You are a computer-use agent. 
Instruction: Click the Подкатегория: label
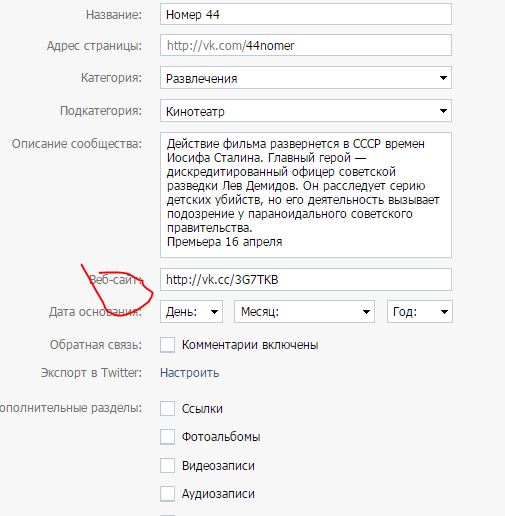click(x=101, y=111)
